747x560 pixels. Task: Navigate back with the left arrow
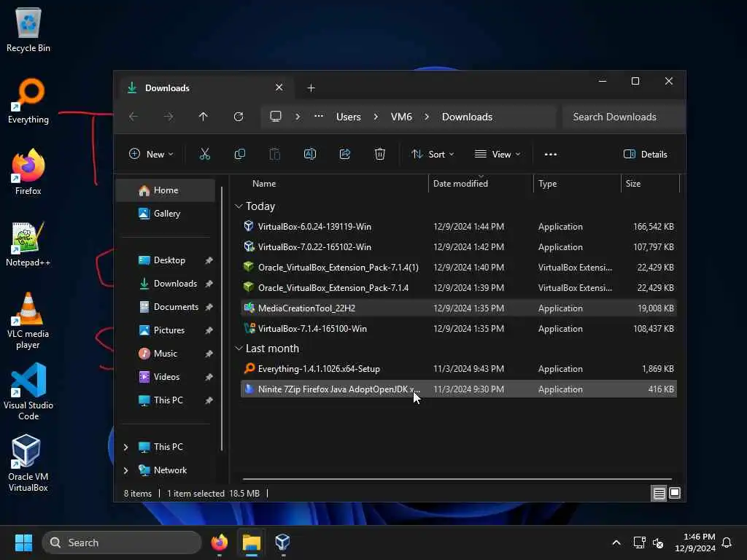(x=133, y=117)
